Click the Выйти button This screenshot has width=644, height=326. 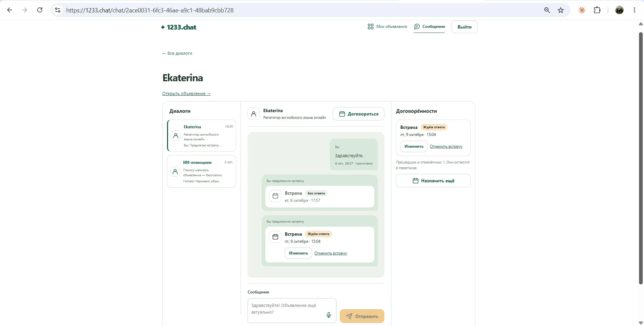click(x=465, y=27)
